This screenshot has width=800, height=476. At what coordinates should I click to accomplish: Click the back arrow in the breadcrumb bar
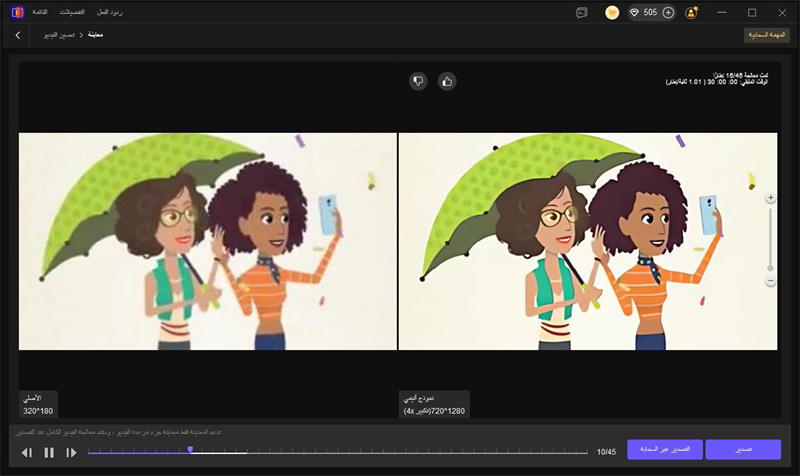17,35
